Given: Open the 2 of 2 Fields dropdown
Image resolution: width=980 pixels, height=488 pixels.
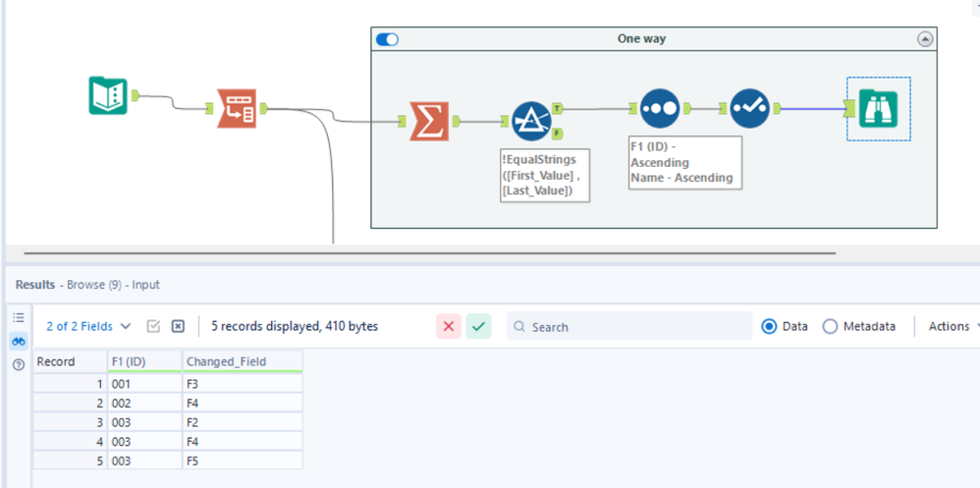Looking at the screenshot, I should coord(88,326).
